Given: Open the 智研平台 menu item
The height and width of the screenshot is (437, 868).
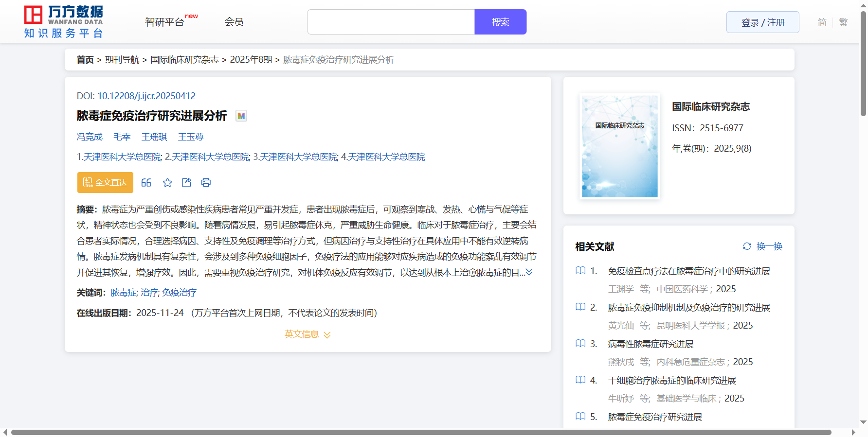Looking at the screenshot, I should [x=165, y=22].
